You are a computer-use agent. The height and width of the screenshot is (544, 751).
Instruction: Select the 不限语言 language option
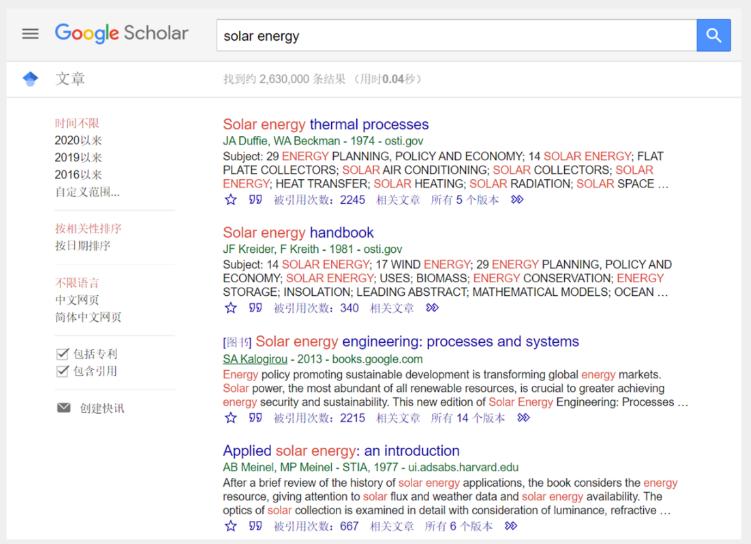click(77, 283)
